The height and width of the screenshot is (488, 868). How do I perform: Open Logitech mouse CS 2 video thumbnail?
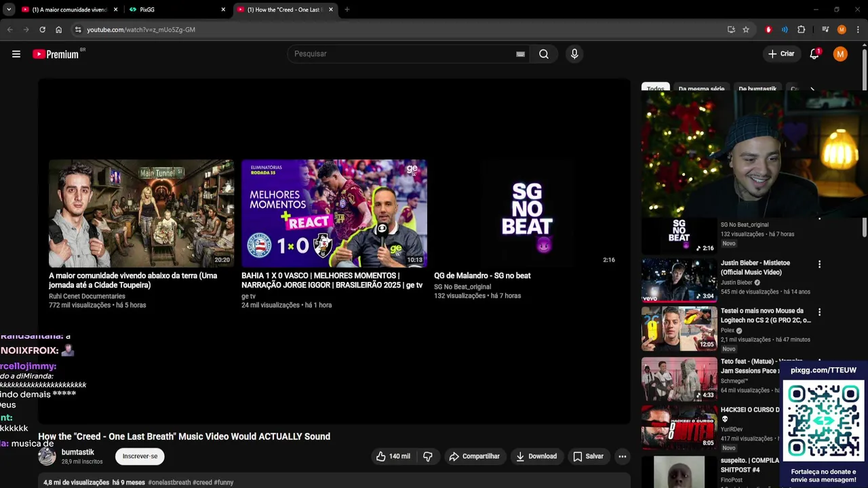point(679,328)
